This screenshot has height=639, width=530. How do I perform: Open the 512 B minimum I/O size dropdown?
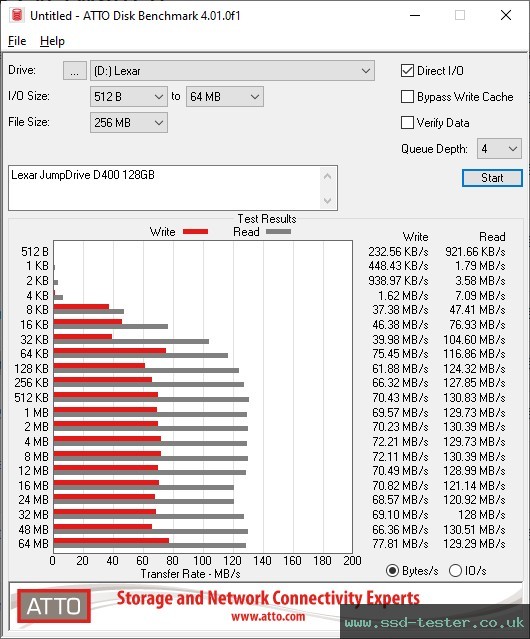(129, 97)
